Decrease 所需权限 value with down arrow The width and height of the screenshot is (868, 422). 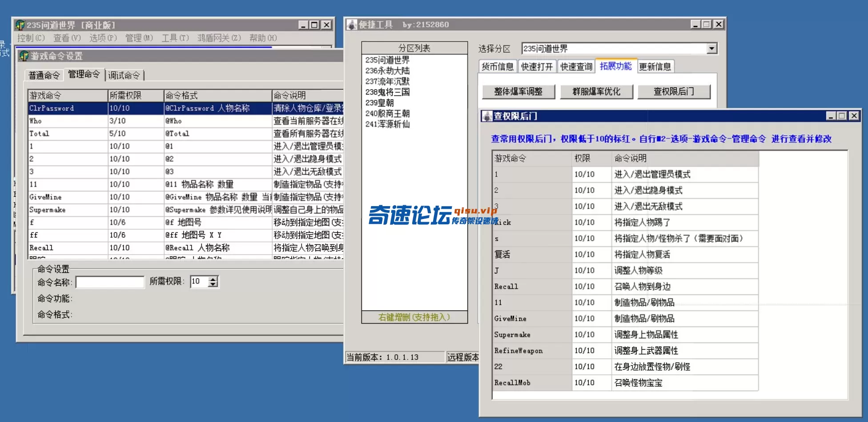click(x=213, y=284)
